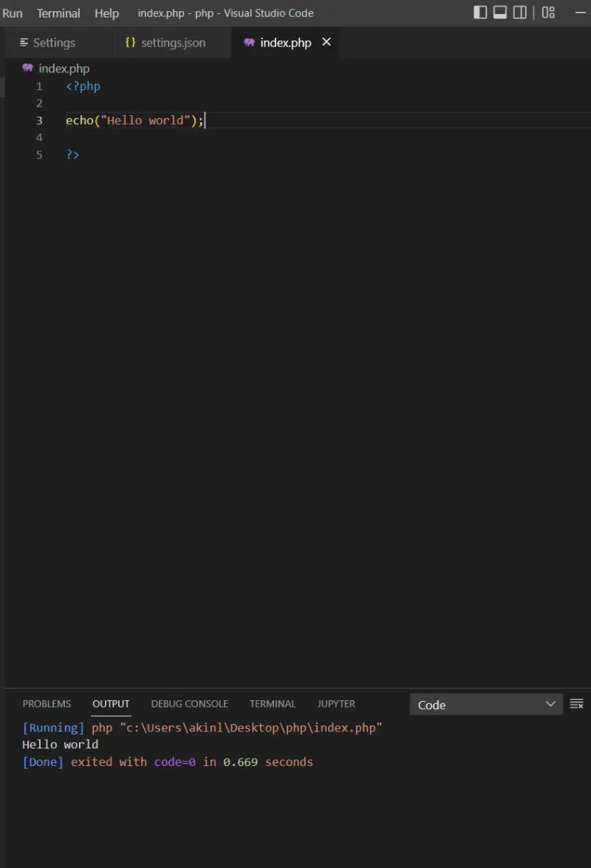The image size is (591, 868).
Task: Click the PHP icon in the breadcrumb bar
Action: pyautogui.click(x=28, y=68)
